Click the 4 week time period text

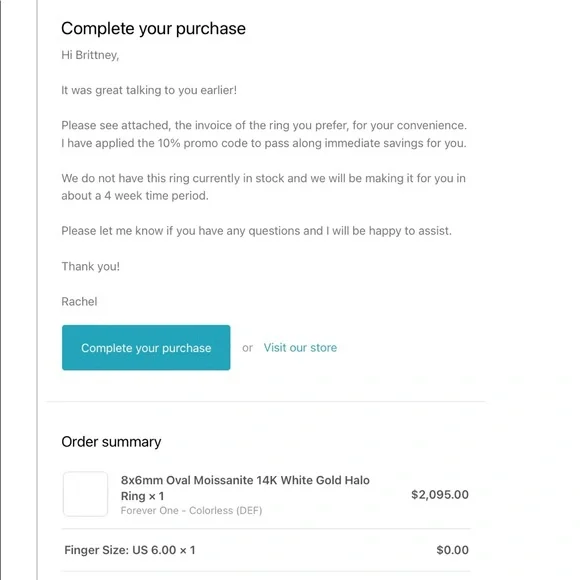coord(156,196)
